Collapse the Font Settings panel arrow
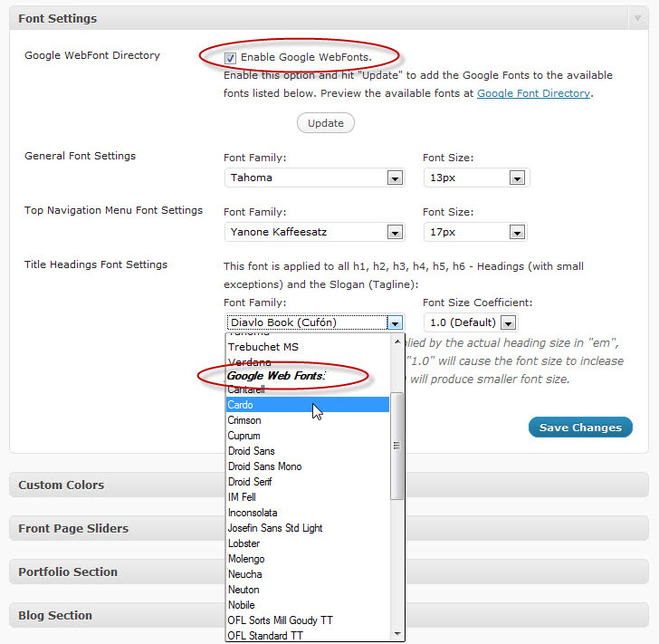This screenshot has height=644, width=659. coord(637,18)
